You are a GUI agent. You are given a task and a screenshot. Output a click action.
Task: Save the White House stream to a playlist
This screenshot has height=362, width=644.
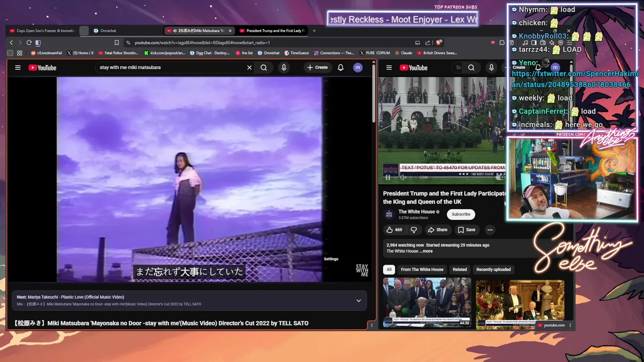466,230
